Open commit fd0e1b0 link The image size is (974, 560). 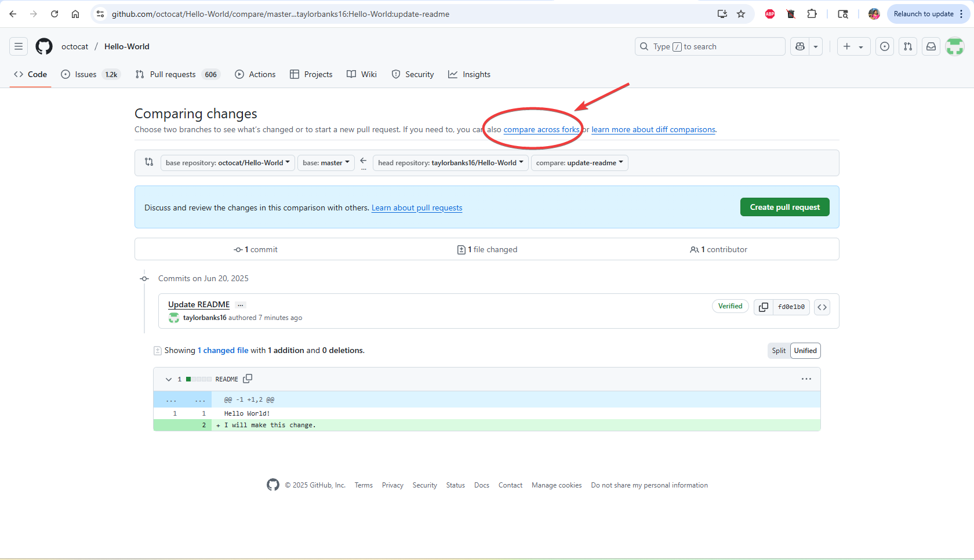point(791,307)
